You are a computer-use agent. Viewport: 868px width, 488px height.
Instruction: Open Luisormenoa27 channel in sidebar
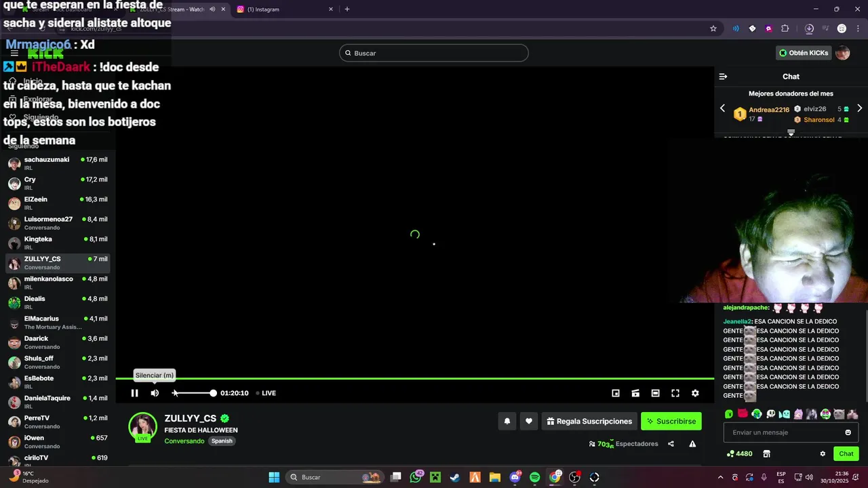click(58, 223)
